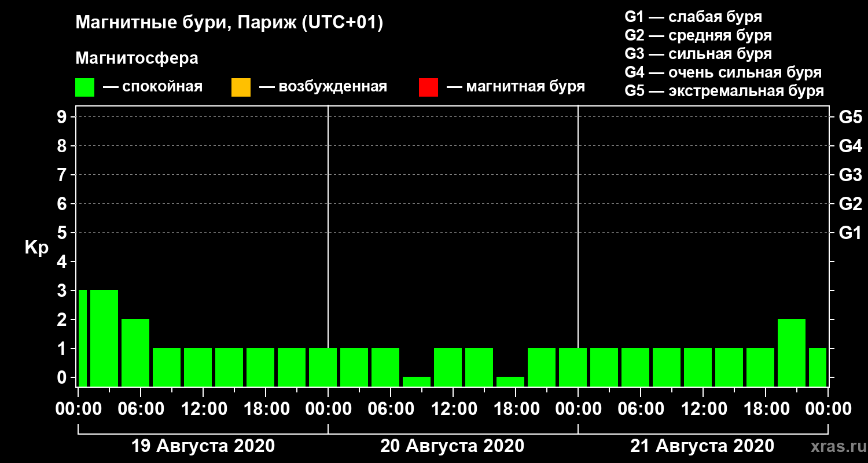Click the 'Kp' axis title
868x463 pixels.
(x=37, y=247)
